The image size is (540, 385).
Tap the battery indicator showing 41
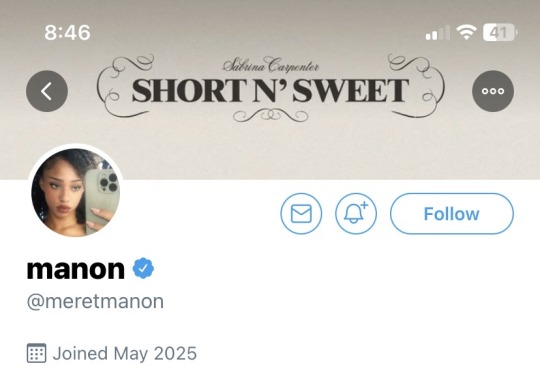point(500,33)
